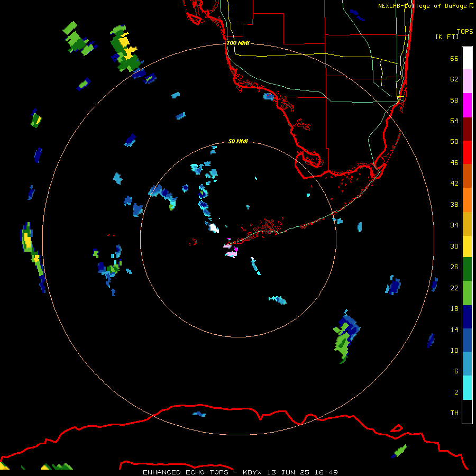This screenshot has height=476, width=476.
Task: Click the light pink 62 kft legend swatch
Action: point(467,81)
